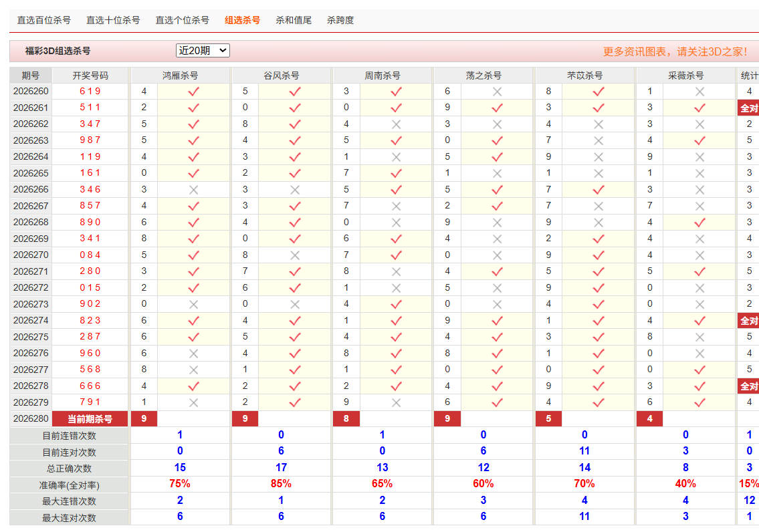The width and height of the screenshot is (759, 532).
Task: Click the 鸿雁 current kill number 9
Action: [144, 419]
